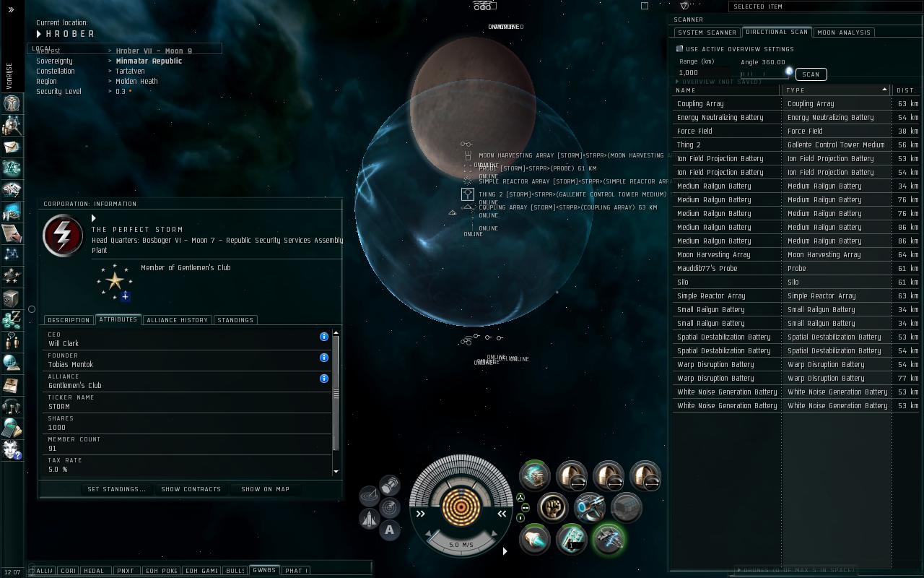Click the autopilot A button
924x578 pixels.
click(x=390, y=530)
